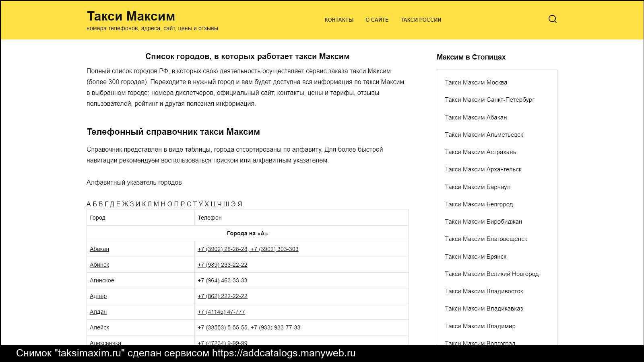The height and width of the screenshot is (362, 644).
Task: Open Такси Максим Владимир sidebar link
Action: pos(480,326)
